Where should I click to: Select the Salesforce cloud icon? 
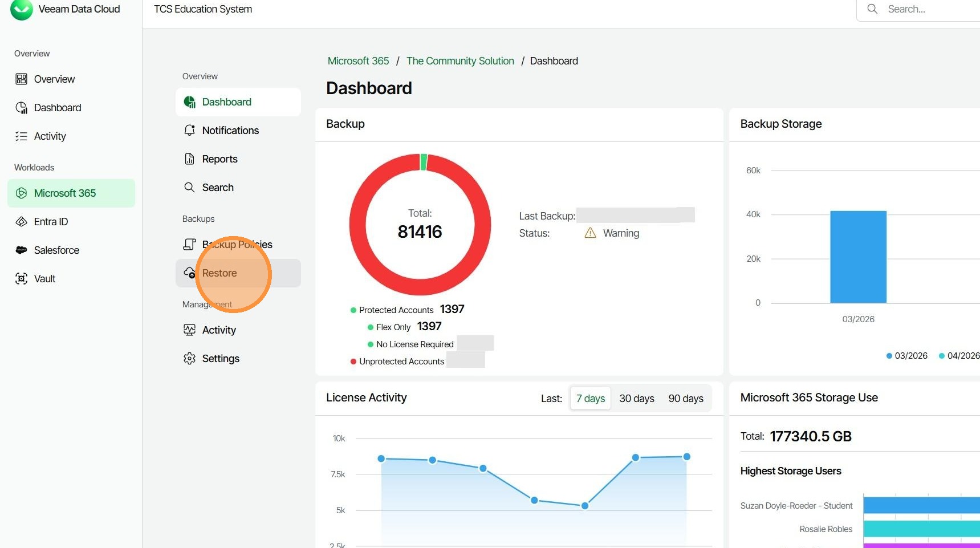coord(21,250)
